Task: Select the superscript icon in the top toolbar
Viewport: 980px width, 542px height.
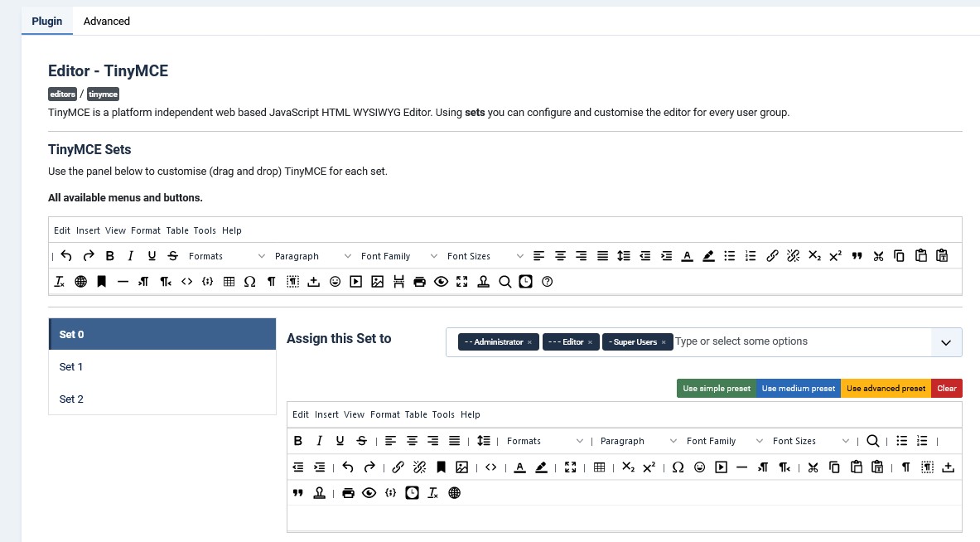Action: 835,255
